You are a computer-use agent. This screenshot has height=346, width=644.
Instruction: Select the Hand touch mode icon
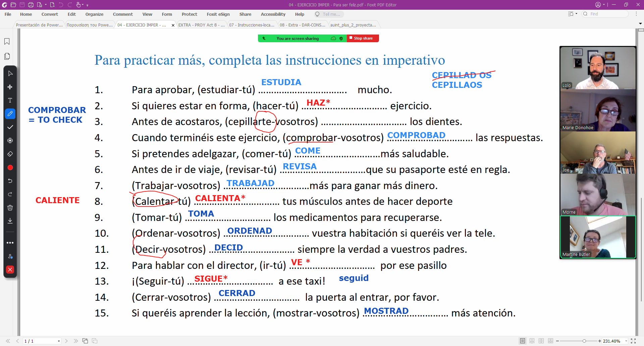78,5
